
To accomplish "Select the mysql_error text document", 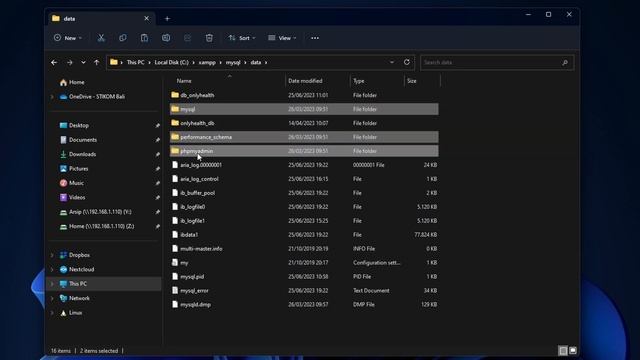I will (x=304, y=290).
